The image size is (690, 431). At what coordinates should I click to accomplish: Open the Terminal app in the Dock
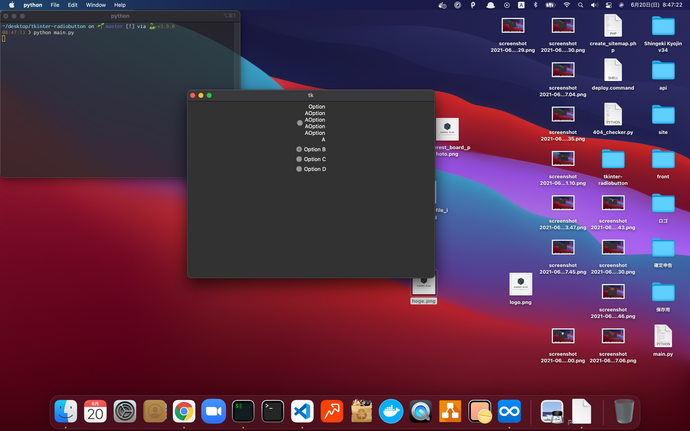[x=272, y=411]
